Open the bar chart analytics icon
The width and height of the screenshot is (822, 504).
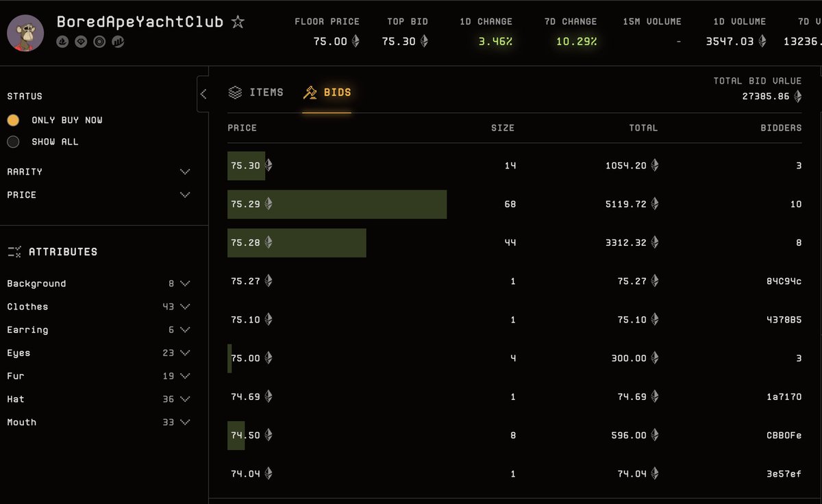pos(118,42)
